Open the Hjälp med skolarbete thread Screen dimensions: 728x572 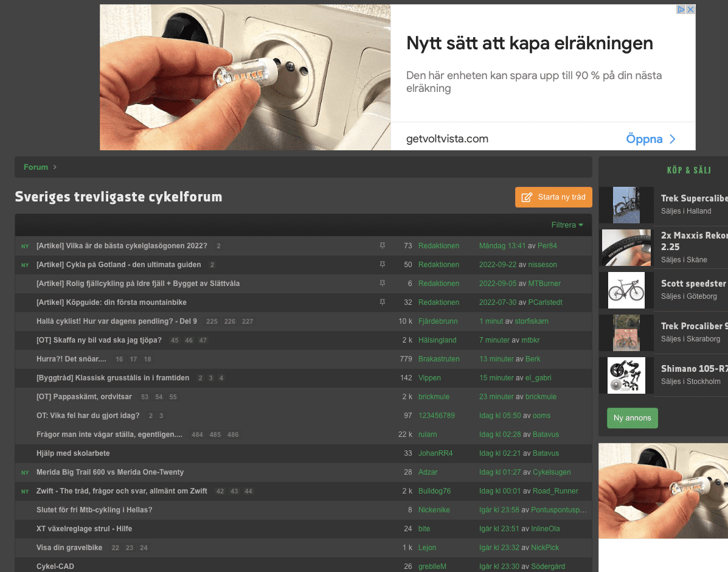click(73, 453)
